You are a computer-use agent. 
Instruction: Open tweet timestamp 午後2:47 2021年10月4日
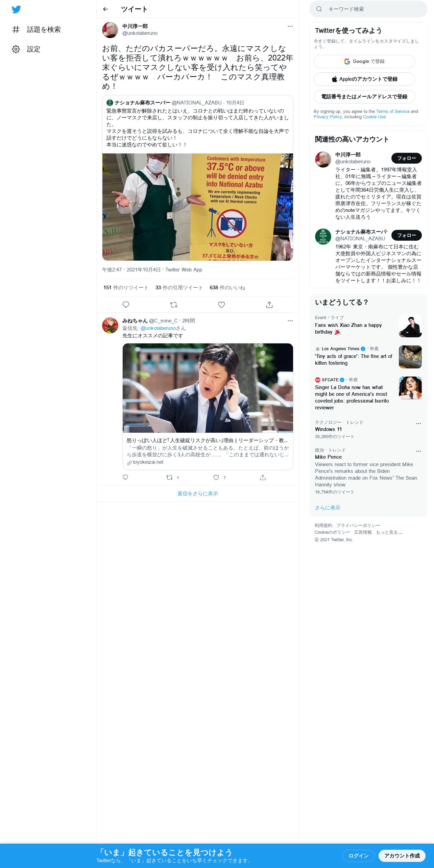click(x=131, y=270)
